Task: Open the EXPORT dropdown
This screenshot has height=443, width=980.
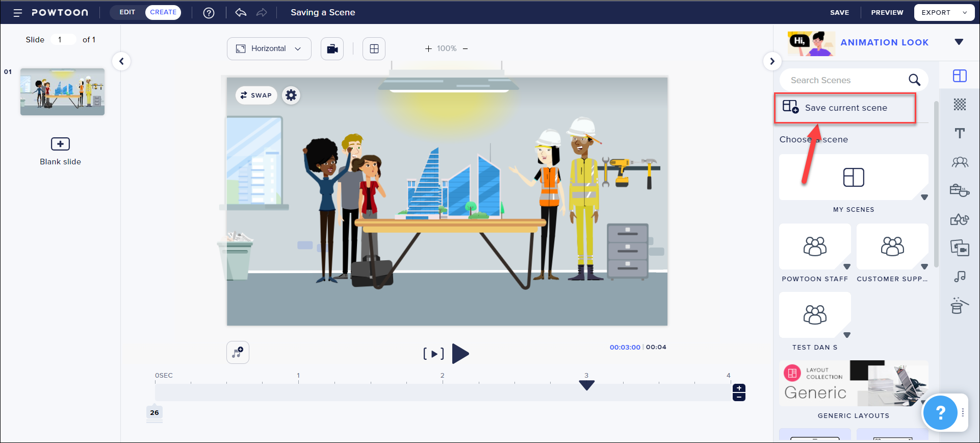Action: point(944,12)
